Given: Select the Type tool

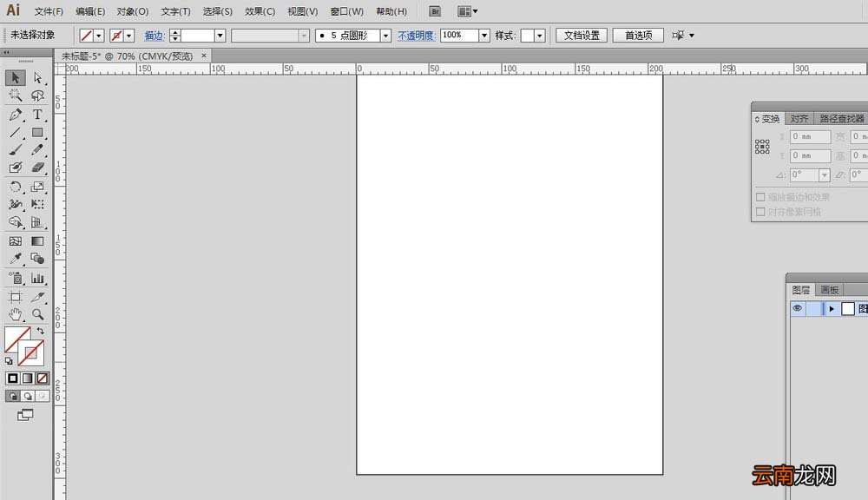Looking at the screenshot, I should (x=37, y=115).
